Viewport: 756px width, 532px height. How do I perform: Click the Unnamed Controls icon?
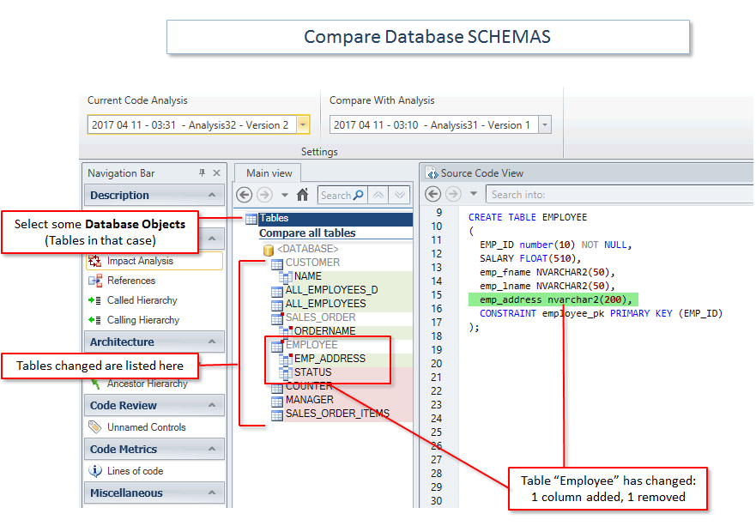pyautogui.click(x=94, y=426)
